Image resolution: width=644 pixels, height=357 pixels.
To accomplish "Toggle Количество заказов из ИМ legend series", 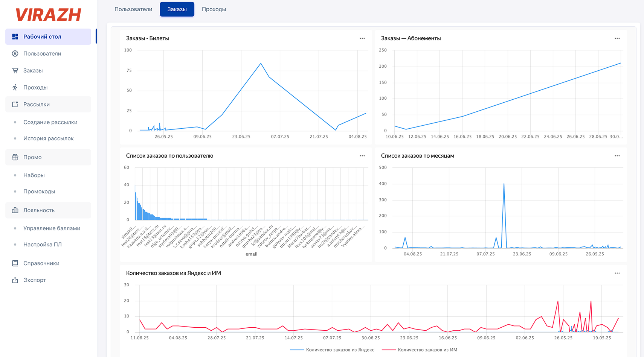I will [420, 350].
